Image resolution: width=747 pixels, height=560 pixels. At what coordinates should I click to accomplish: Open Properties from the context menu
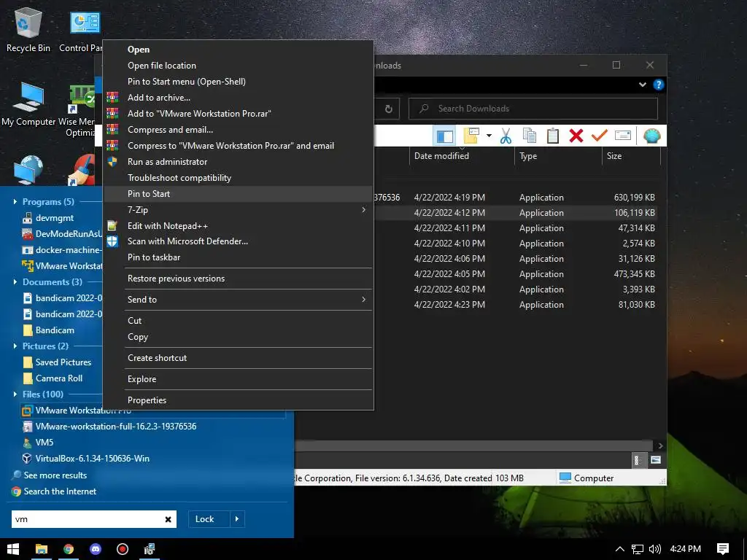(238, 400)
